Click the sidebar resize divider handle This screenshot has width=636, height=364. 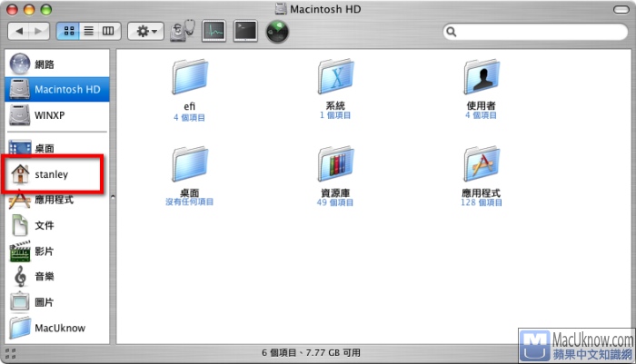click(113, 197)
